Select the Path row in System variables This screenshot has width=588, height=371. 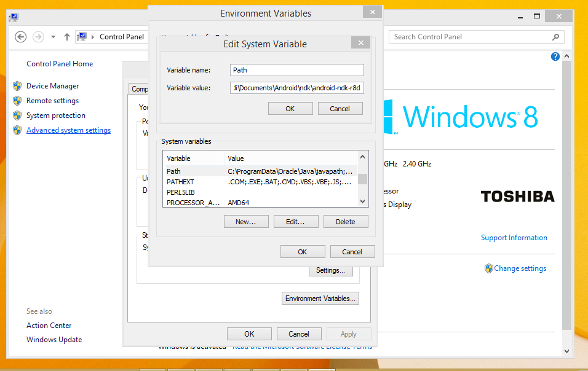click(261, 171)
